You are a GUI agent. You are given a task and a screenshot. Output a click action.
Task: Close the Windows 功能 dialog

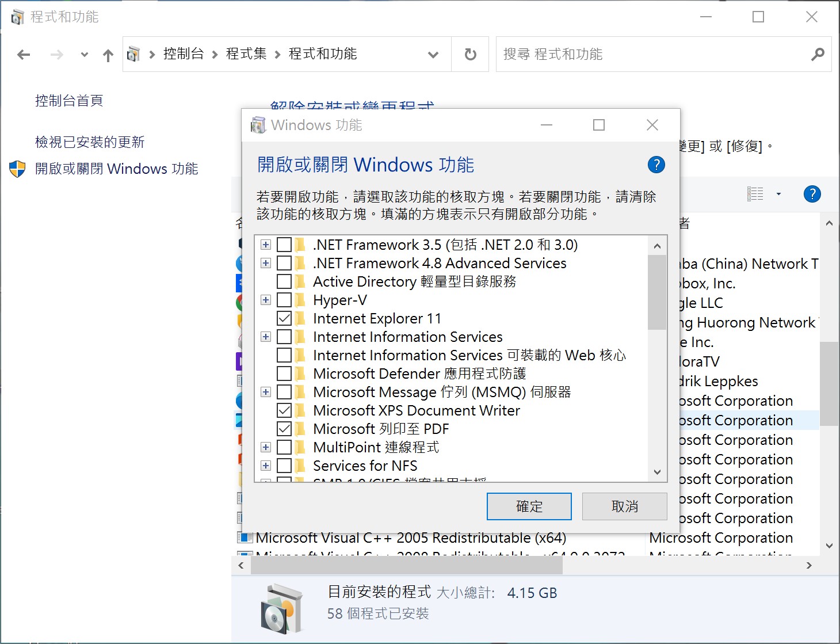[652, 125]
